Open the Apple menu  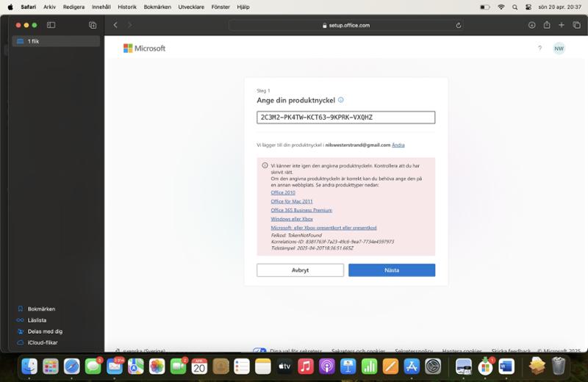click(x=10, y=7)
